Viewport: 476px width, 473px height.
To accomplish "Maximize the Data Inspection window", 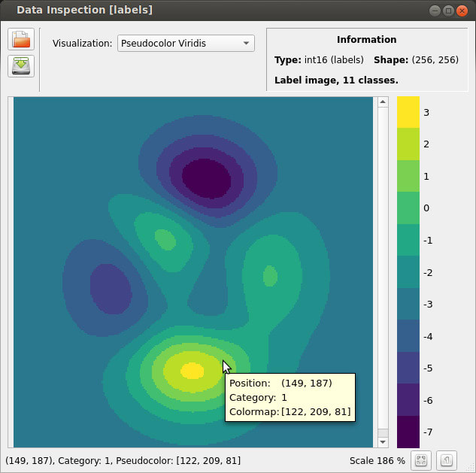I will pyautogui.click(x=448, y=11).
